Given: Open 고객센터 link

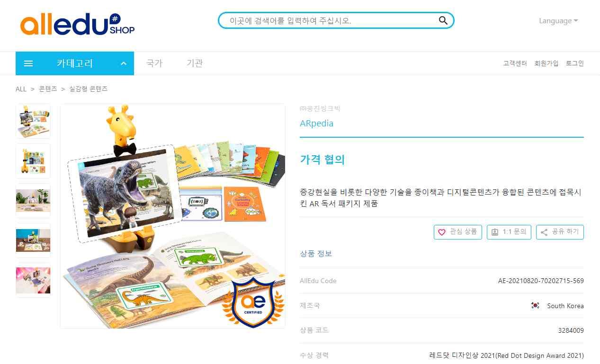Looking at the screenshot, I should coord(515,63).
